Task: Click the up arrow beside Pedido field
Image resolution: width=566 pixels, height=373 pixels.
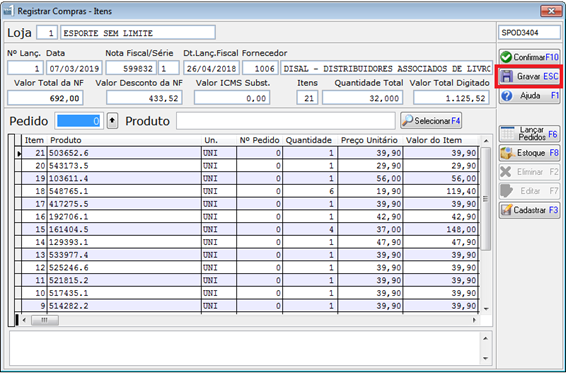Action: (x=112, y=121)
